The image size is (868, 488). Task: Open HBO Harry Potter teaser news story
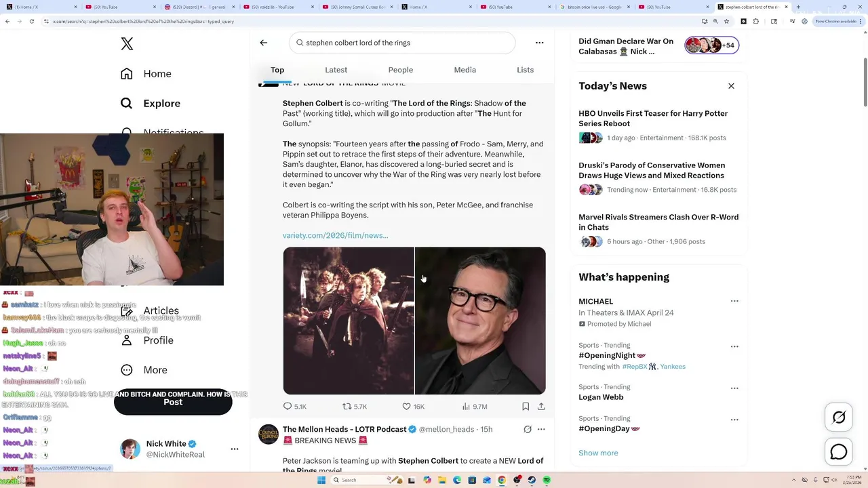click(x=658, y=125)
